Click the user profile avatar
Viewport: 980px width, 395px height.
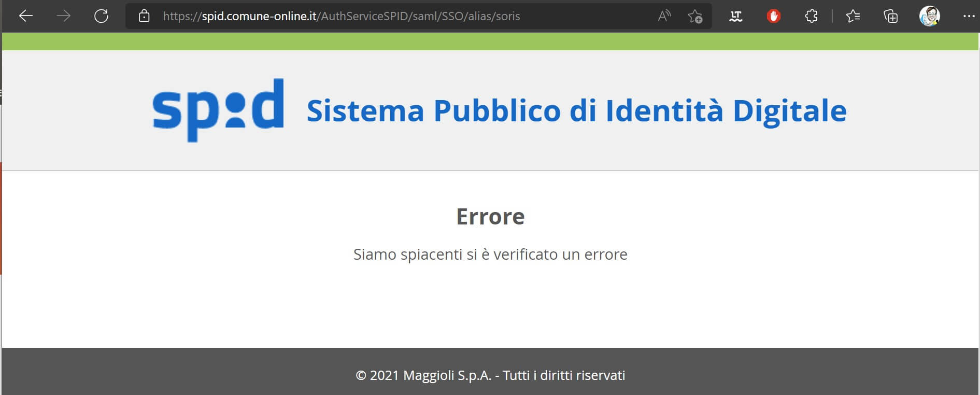(x=929, y=16)
